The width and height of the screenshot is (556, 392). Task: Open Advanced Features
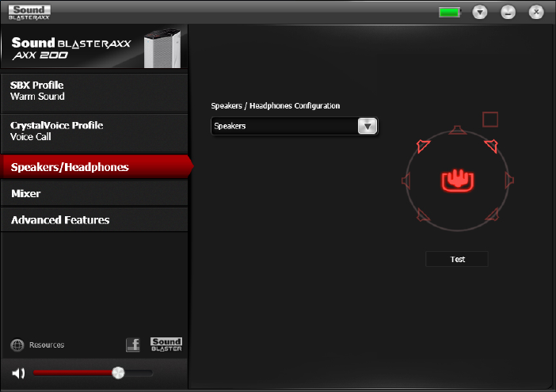94,219
